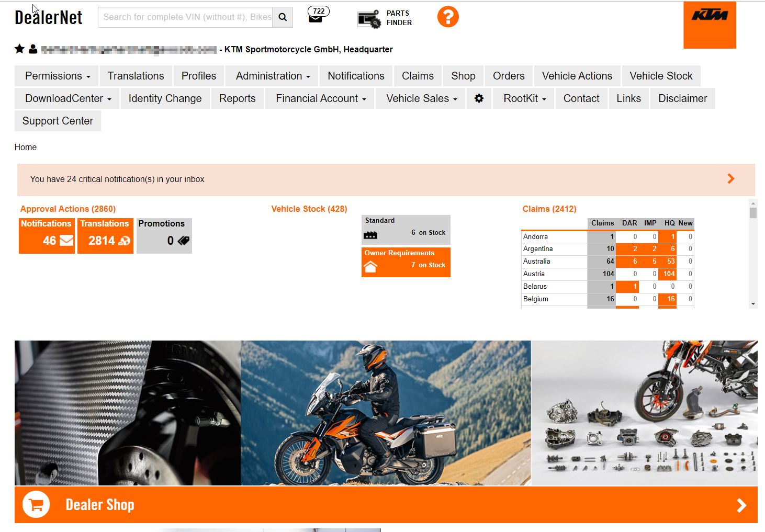
Task: Select Identity Change in the menu
Action: tap(165, 98)
